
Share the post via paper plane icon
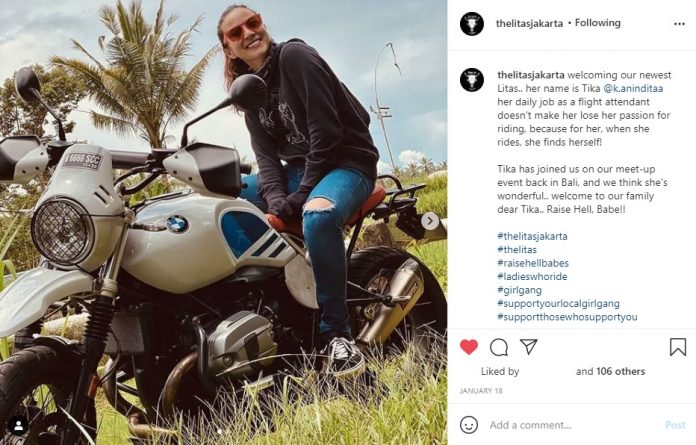coord(529,347)
